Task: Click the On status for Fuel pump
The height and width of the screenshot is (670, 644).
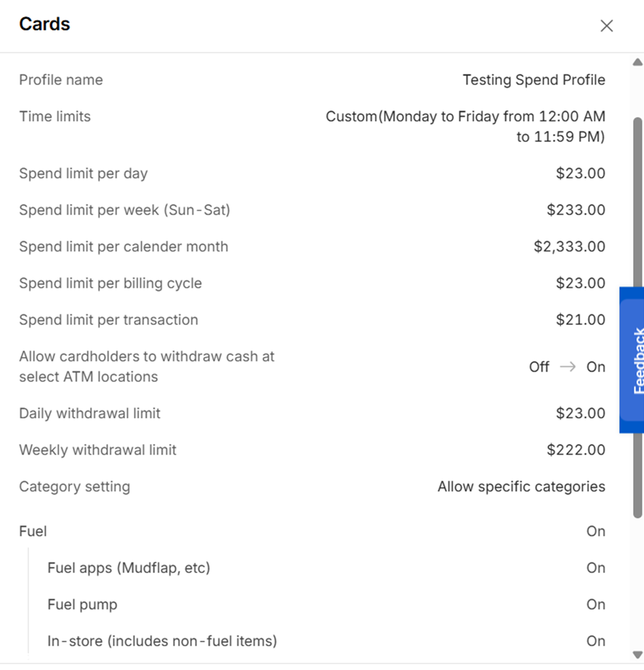Action: 596,604
